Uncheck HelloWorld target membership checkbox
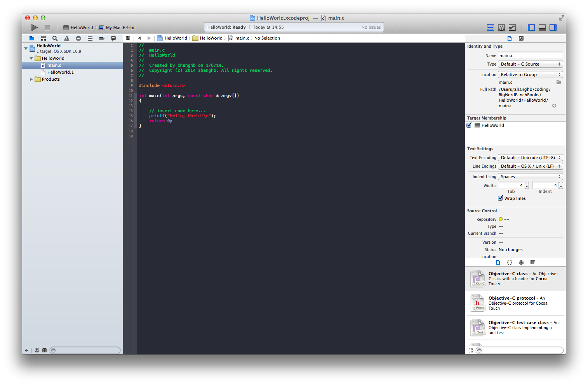Image resolution: width=588 pixels, height=385 pixels. pos(469,125)
